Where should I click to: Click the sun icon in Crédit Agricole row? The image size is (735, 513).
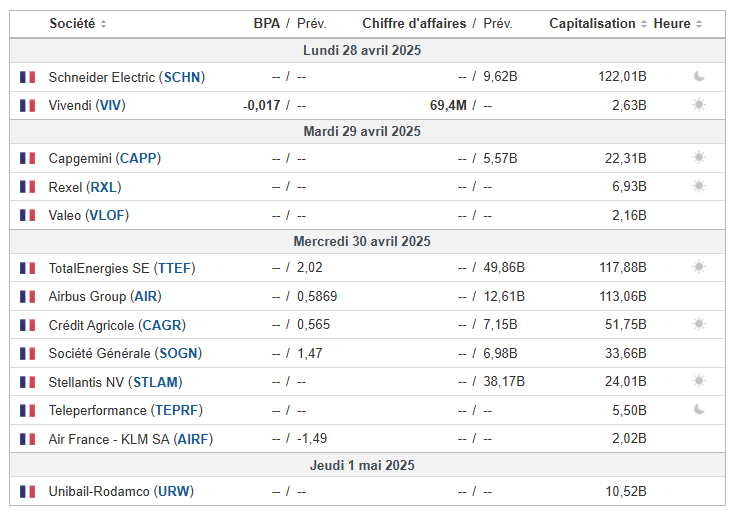point(699,324)
